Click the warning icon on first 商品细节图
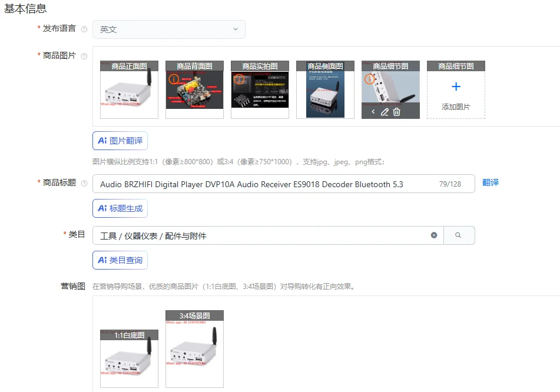Image resolution: width=560 pixels, height=392 pixels. [370, 79]
